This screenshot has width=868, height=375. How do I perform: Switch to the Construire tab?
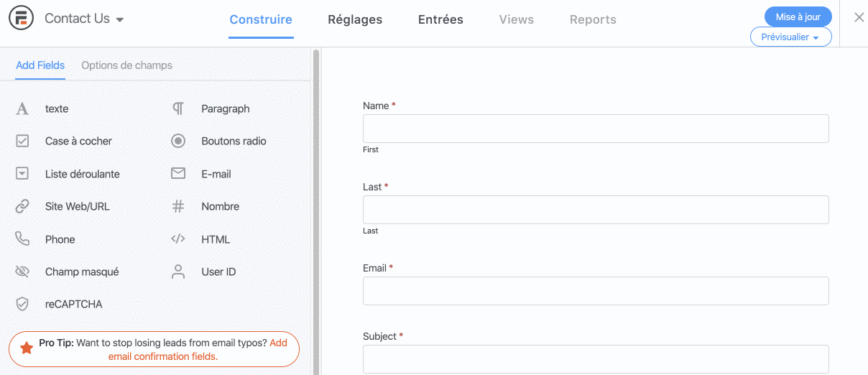coord(261,20)
